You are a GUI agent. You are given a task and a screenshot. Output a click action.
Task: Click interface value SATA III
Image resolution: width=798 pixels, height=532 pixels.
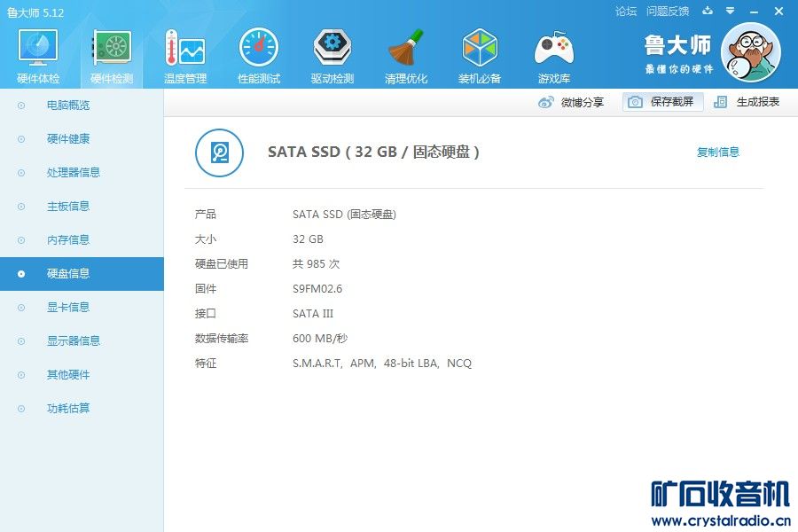point(313,314)
